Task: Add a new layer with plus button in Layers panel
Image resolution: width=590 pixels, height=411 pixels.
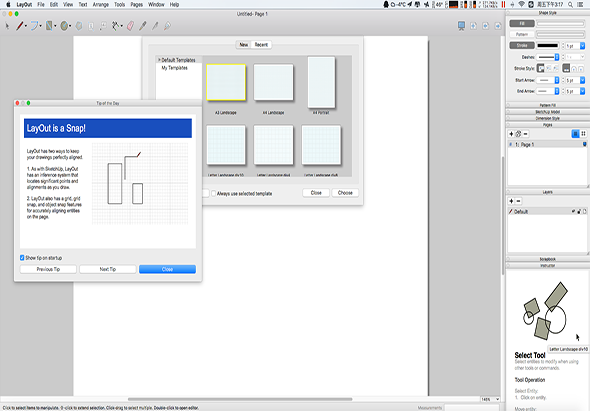Action: 511,201
